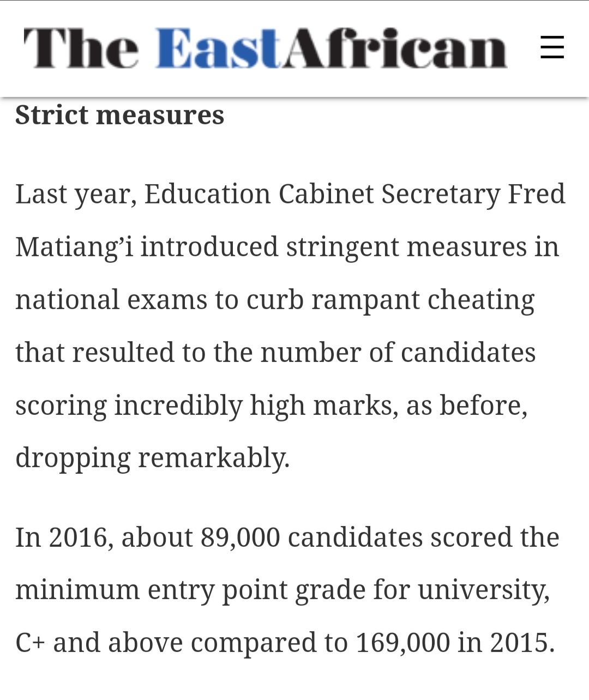Image resolution: width=589 pixels, height=700 pixels.
Task: Click the words 'national exams'
Action: coord(111,300)
